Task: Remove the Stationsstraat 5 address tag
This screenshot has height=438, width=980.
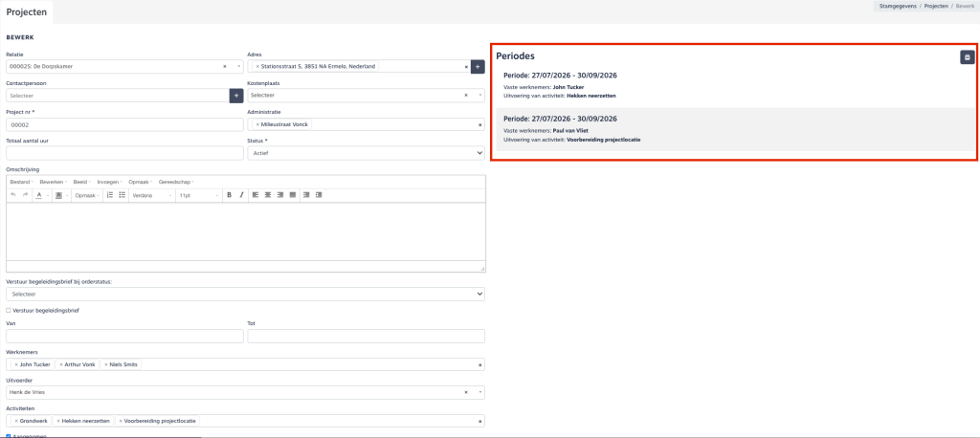Action: click(x=257, y=66)
